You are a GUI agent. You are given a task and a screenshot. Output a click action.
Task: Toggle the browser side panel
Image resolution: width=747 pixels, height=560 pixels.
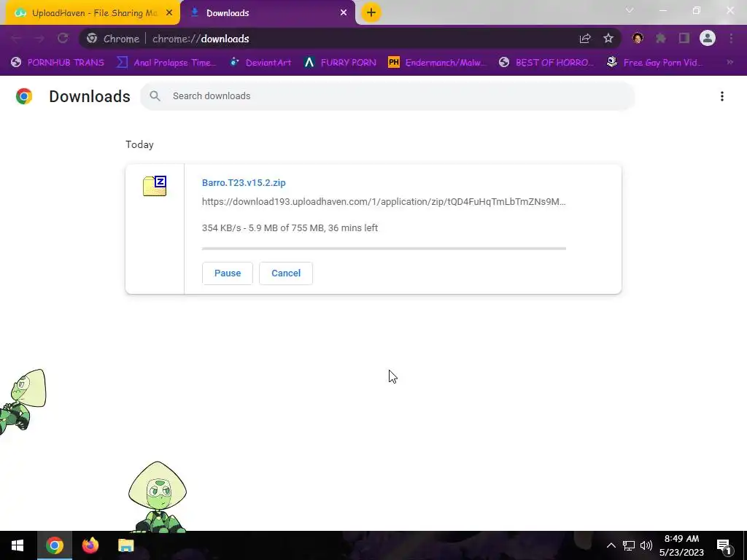pos(684,39)
